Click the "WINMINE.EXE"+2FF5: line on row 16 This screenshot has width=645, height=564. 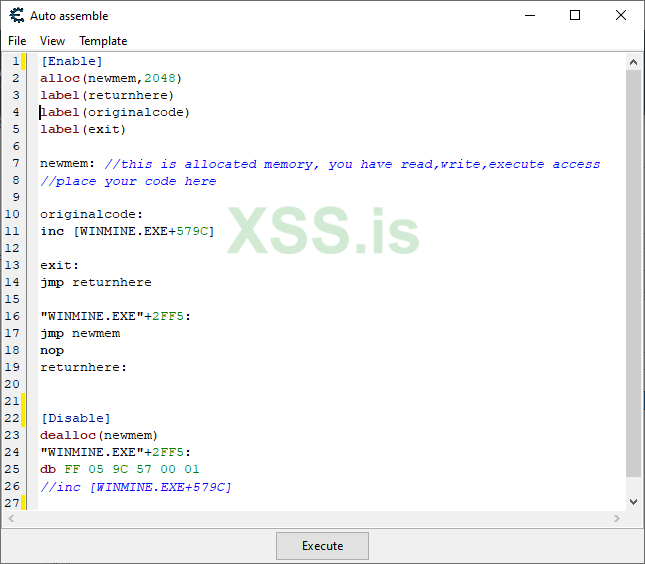pyautogui.click(x=116, y=316)
